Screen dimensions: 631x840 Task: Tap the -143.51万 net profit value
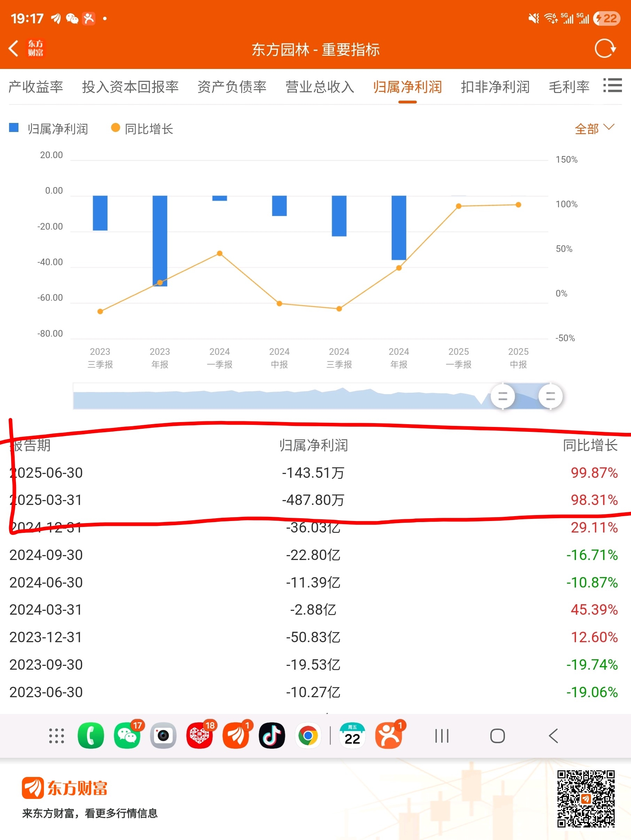(313, 473)
